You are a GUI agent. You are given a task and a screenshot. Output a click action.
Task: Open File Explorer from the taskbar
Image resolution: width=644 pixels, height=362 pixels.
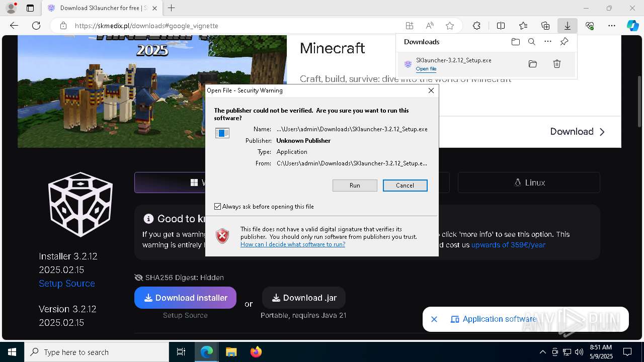(x=231, y=352)
